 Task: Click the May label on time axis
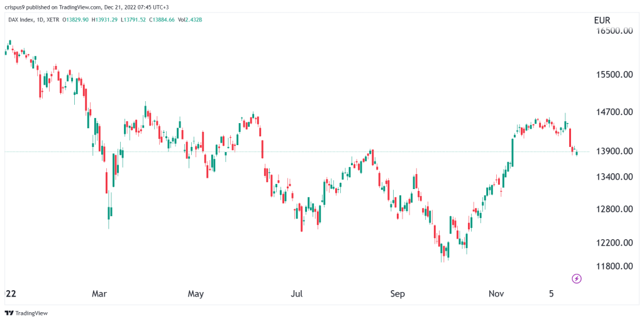(x=196, y=293)
